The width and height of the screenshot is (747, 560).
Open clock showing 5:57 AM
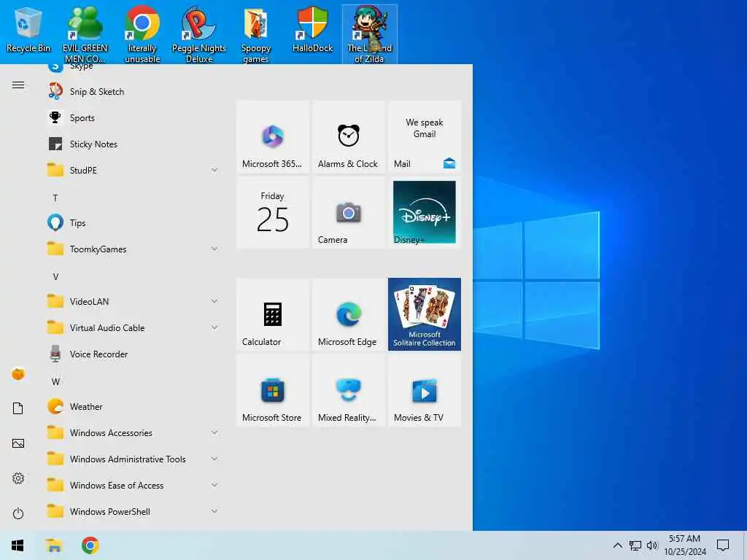tap(684, 545)
